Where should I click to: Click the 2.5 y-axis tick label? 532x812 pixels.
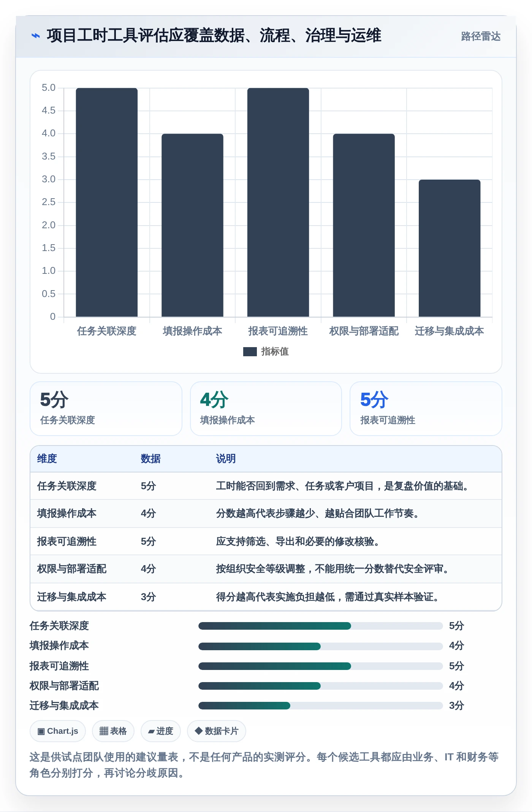coord(49,202)
